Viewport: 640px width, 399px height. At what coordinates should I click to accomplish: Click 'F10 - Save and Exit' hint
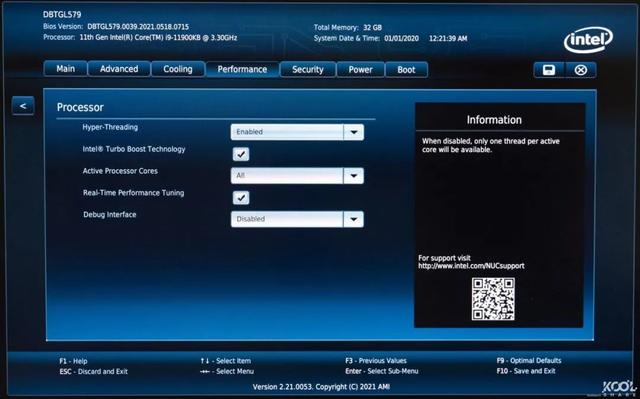526,371
